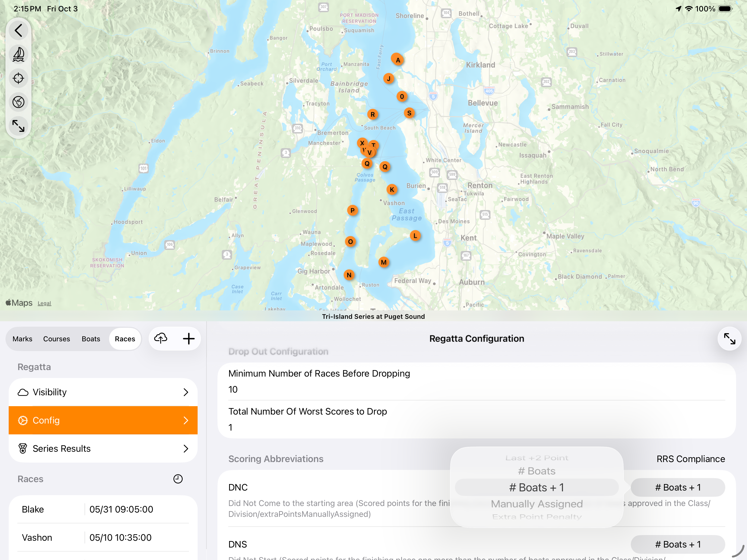Tap the sailboat icon on the map toolbar
The image size is (747, 560).
click(x=18, y=54)
